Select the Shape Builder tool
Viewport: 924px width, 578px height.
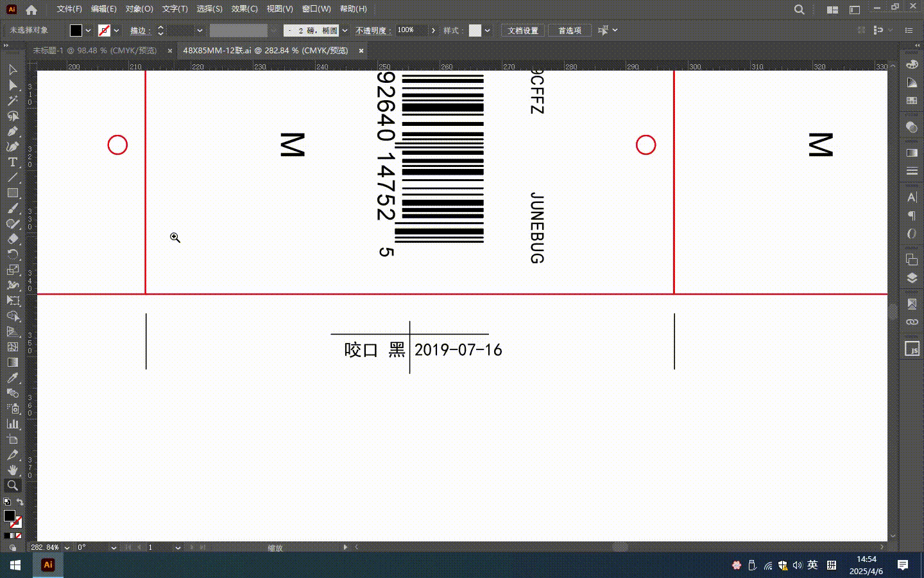coord(12,316)
